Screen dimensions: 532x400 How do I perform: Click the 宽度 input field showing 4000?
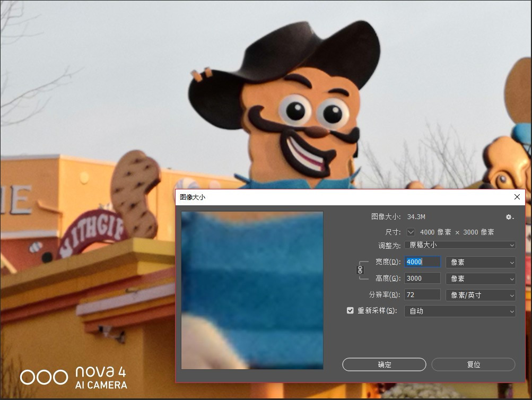[x=422, y=262]
